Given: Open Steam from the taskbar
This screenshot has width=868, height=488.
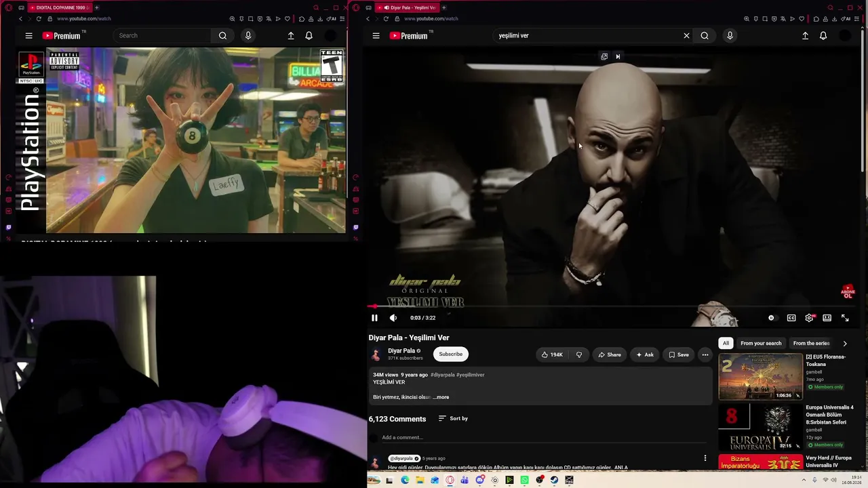Looking at the screenshot, I should tap(554, 481).
